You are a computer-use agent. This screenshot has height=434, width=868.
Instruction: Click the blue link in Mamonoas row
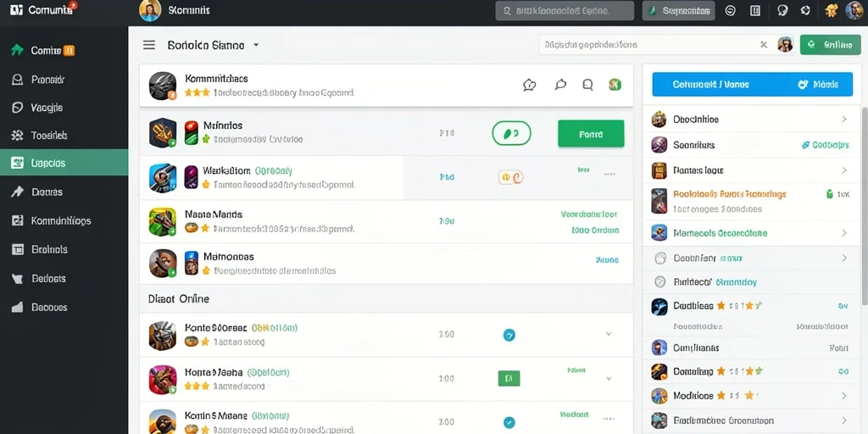pos(607,259)
